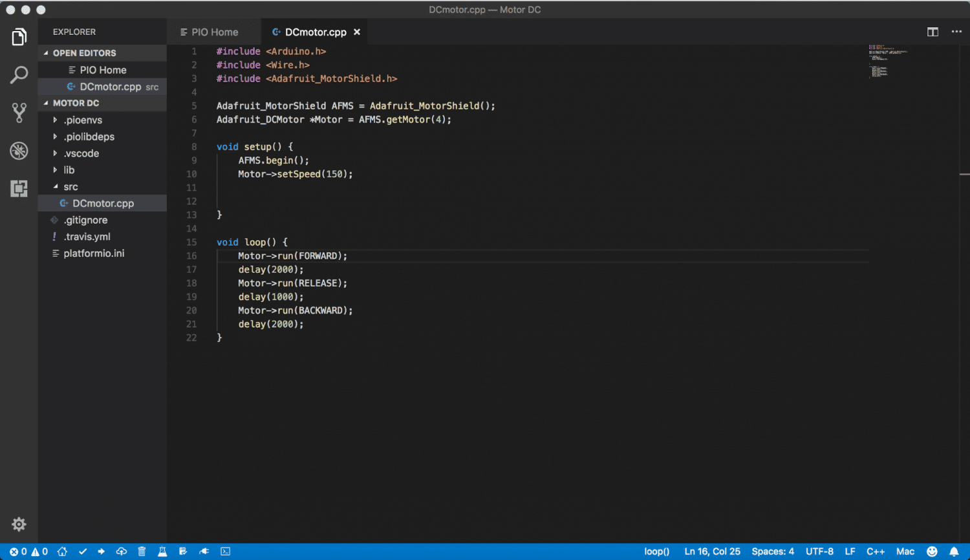Switch to the PIO Home tab
The width and height of the screenshot is (970, 560).
point(214,32)
